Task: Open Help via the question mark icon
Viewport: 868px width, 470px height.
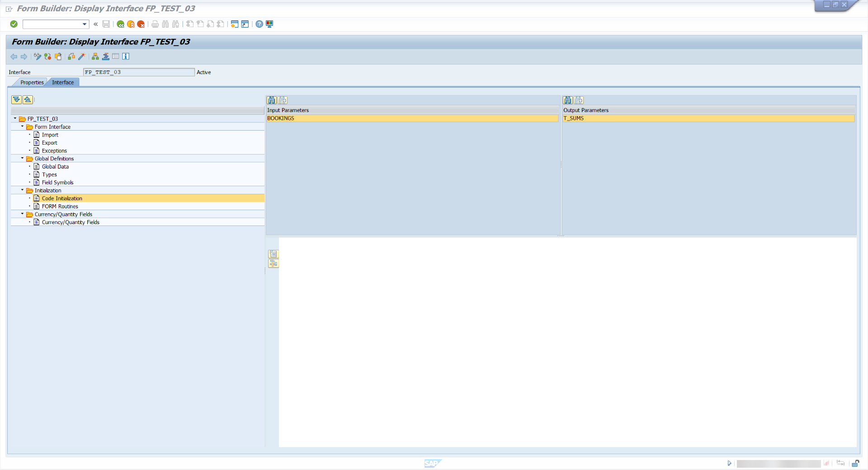Action: point(259,24)
